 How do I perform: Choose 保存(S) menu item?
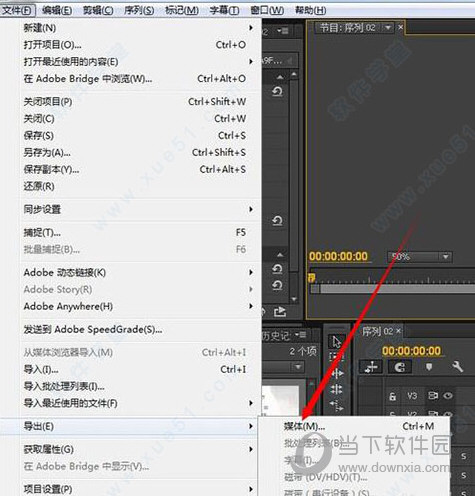(x=135, y=136)
